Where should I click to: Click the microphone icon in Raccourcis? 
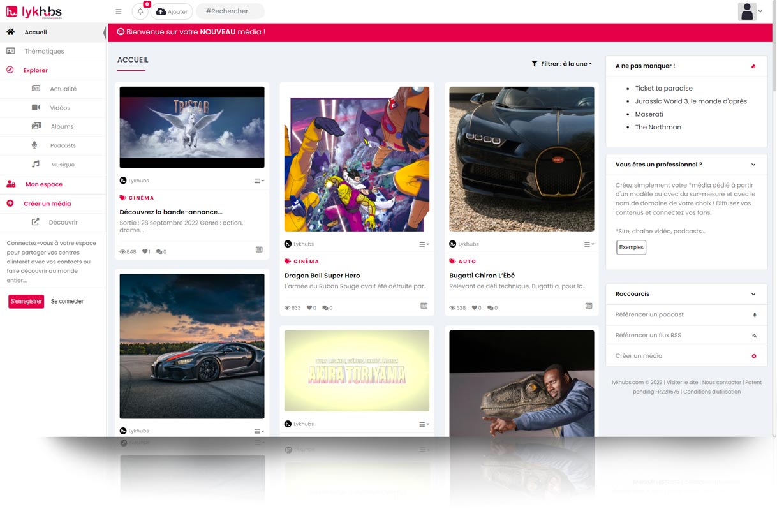click(754, 315)
